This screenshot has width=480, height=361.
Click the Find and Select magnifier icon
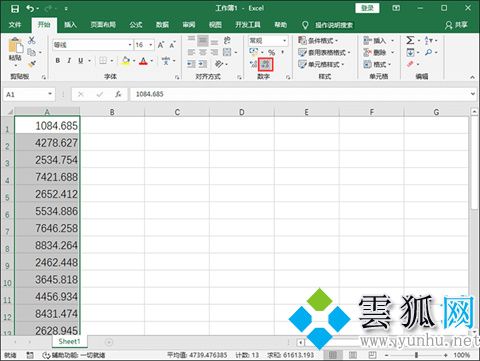tap(428, 52)
